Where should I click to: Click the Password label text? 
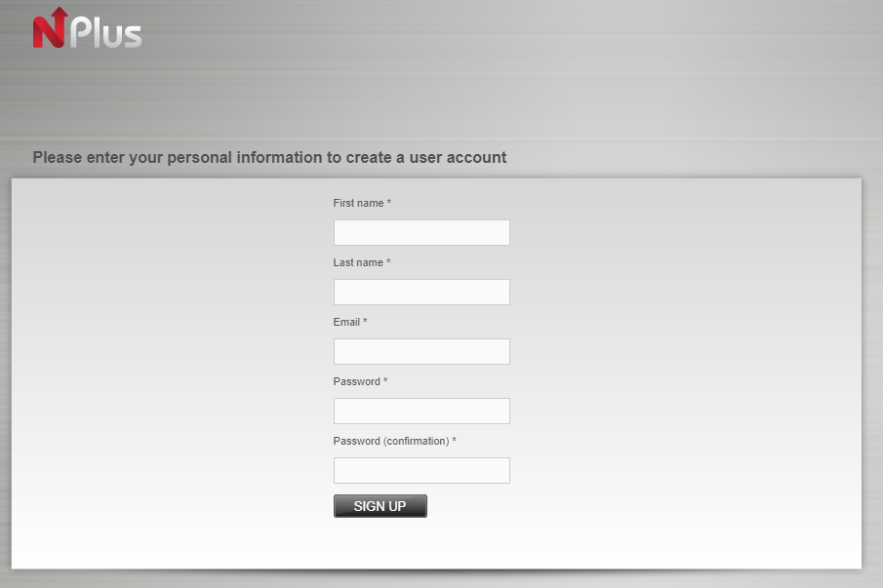[356, 381]
